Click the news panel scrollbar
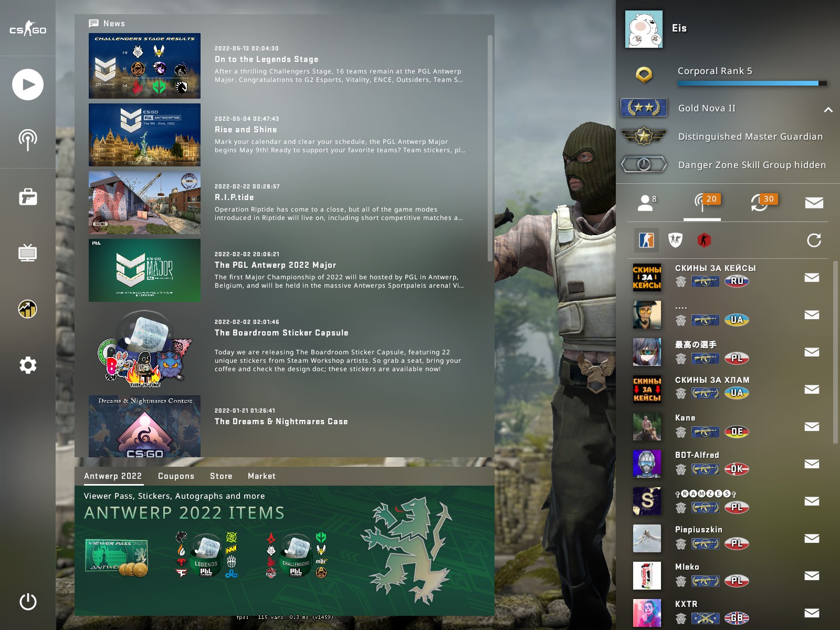The height and width of the screenshot is (630, 840). (490, 148)
